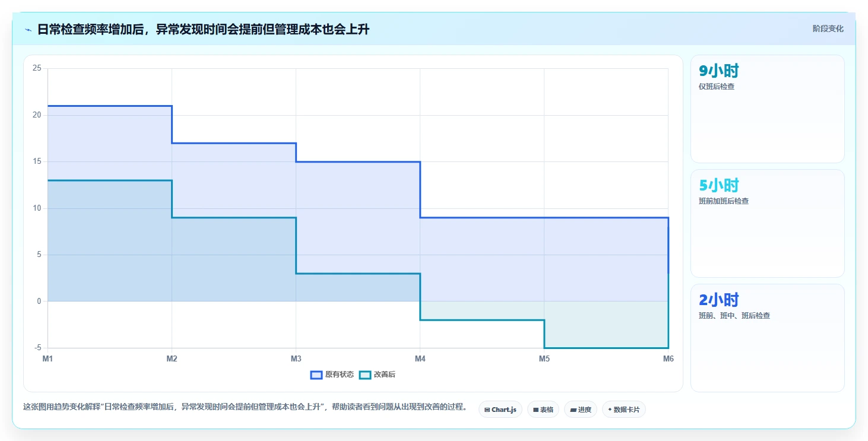Click the -5 y-axis tick label
868x441 pixels.
point(38,348)
